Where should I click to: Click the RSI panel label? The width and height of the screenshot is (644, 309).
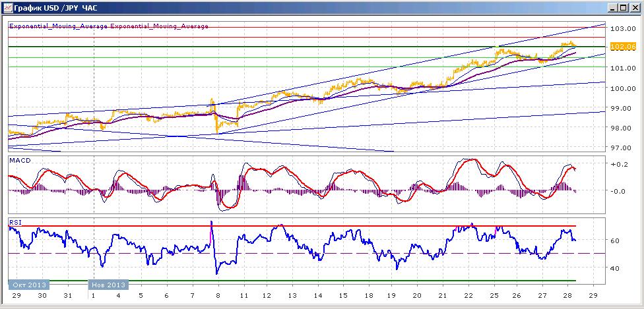click(x=15, y=223)
